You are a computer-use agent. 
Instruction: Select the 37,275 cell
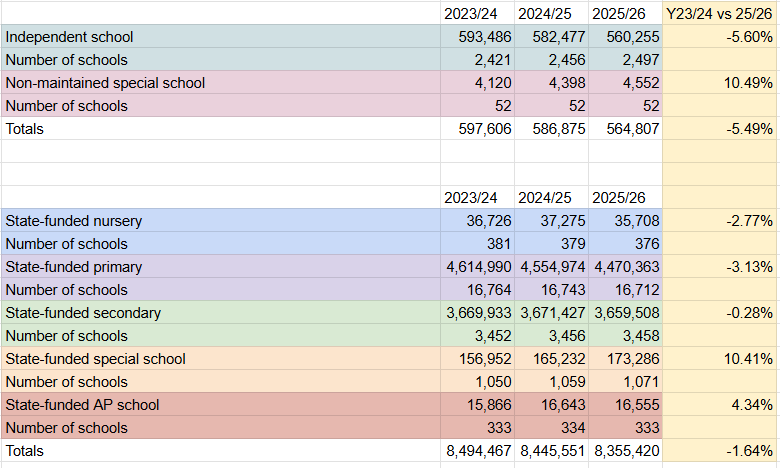552,221
